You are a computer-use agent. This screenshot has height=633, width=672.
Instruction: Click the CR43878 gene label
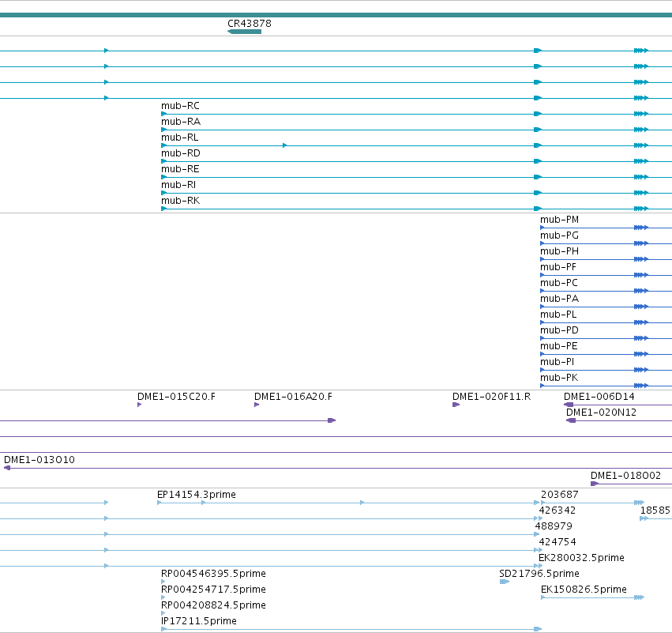click(x=250, y=24)
